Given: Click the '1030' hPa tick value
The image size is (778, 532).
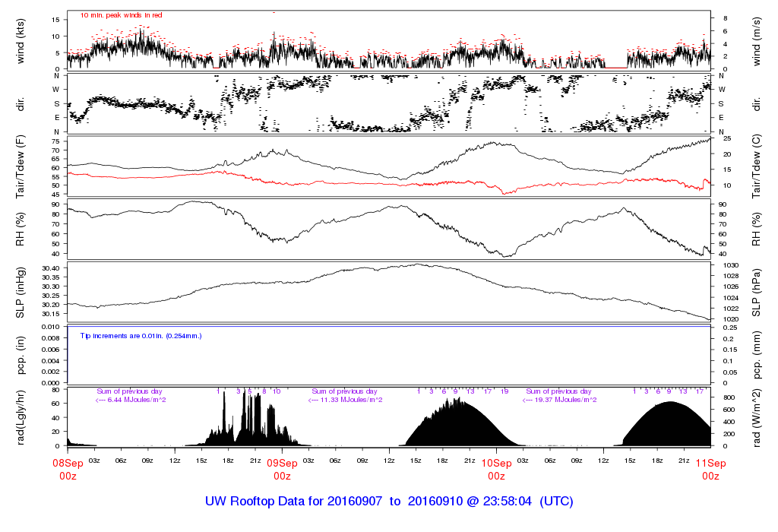Looking at the screenshot, I should pyautogui.click(x=731, y=265).
